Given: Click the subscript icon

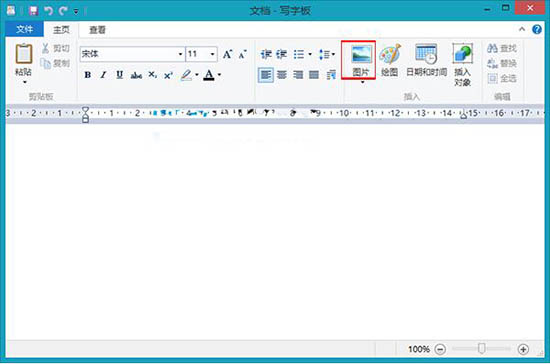Looking at the screenshot, I should pyautogui.click(x=152, y=75).
